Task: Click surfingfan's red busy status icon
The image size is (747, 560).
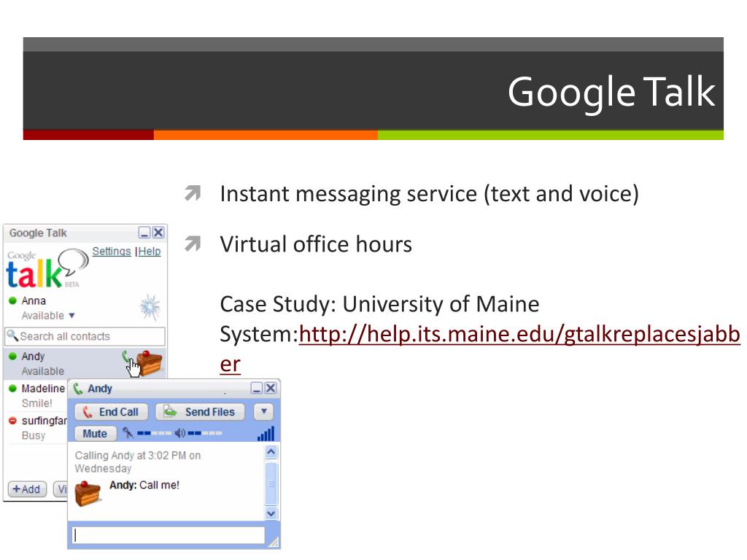Action: tap(13, 421)
